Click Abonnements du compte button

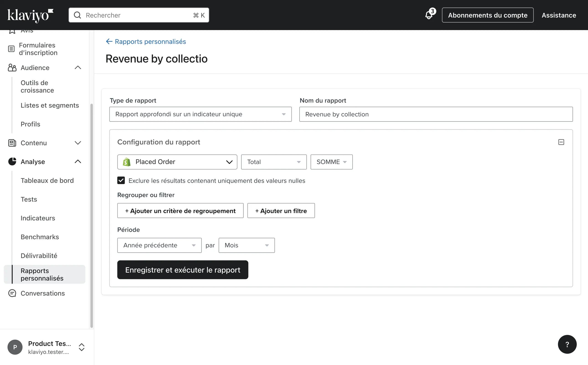pyautogui.click(x=488, y=15)
